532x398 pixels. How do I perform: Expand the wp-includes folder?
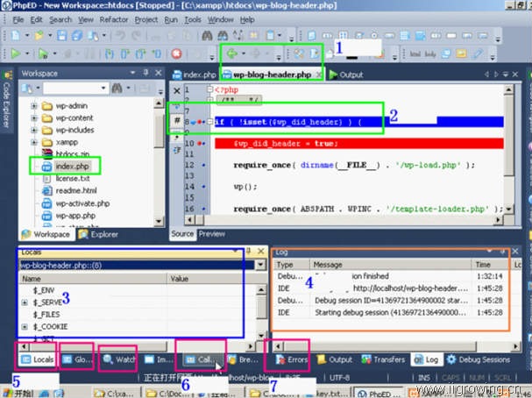tap(34, 130)
